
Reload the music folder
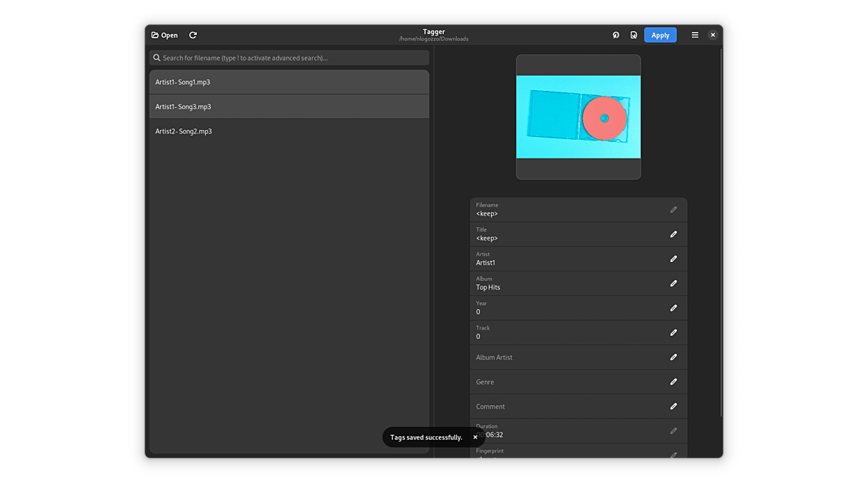tap(193, 35)
